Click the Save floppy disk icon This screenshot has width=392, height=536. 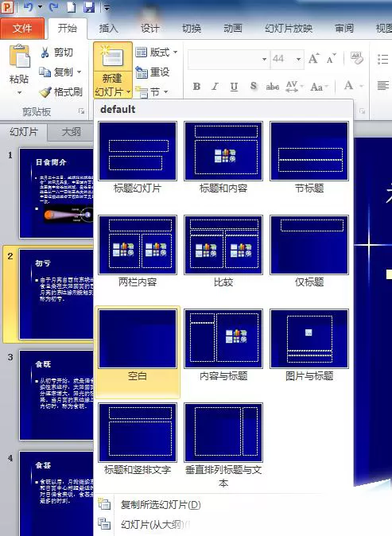tap(89, 7)
